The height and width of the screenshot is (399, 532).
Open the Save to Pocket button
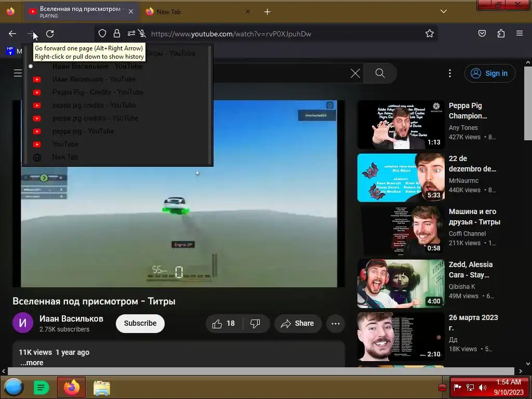482,33
